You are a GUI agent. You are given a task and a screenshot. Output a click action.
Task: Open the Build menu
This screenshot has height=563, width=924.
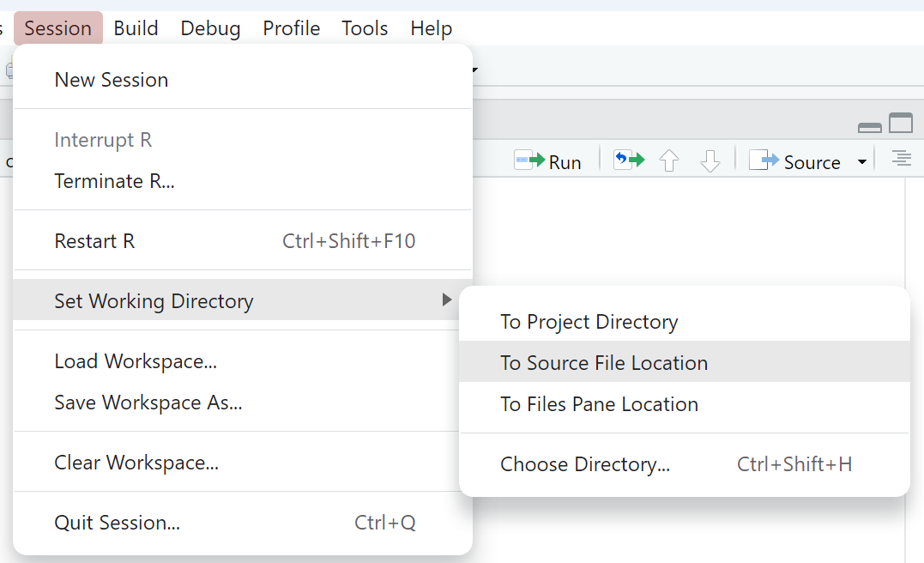click(136, 28)
